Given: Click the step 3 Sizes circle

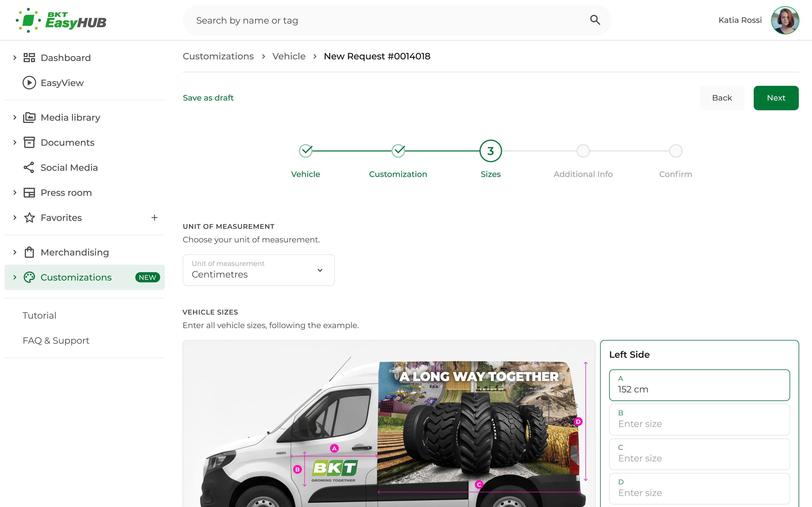Looking at the screenshot, I should coord(490,151).
